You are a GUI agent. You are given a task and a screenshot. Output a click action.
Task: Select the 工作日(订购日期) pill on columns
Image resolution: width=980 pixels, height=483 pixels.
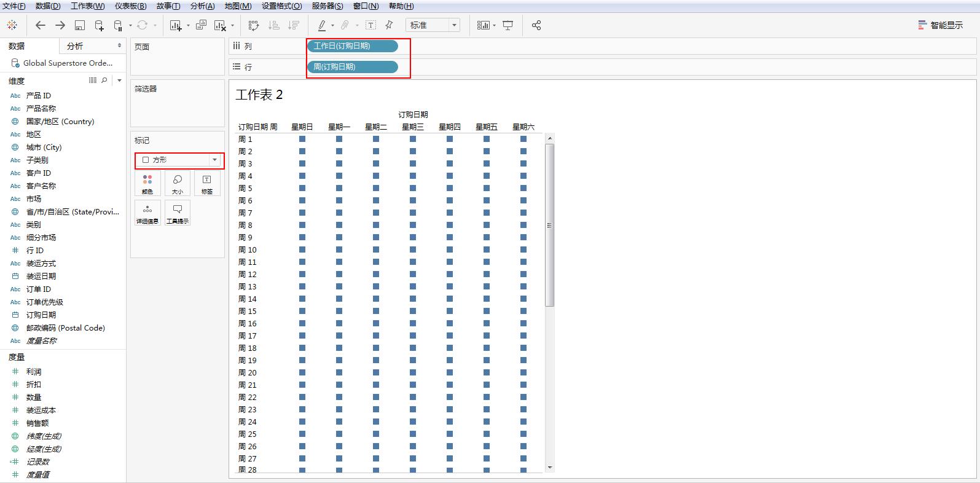352,46
